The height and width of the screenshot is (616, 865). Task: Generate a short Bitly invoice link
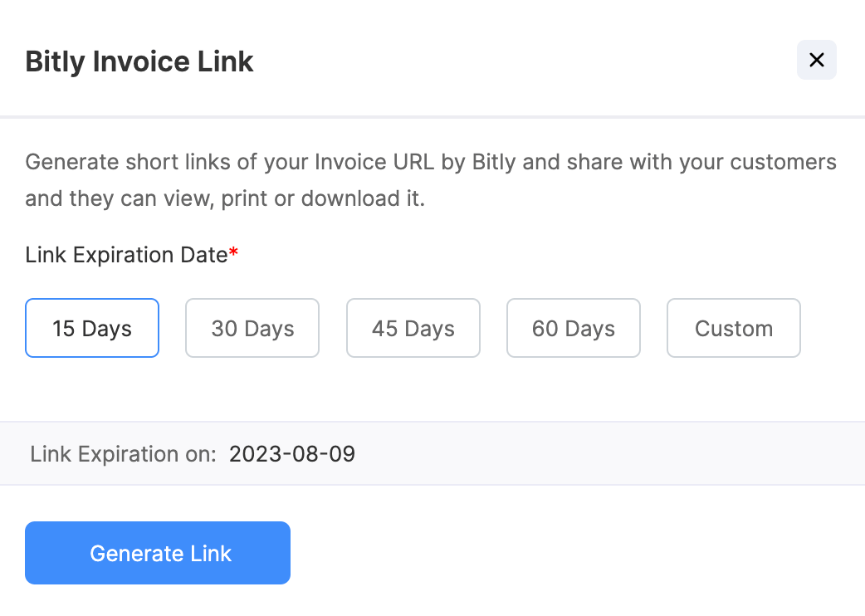coord(157,553)
